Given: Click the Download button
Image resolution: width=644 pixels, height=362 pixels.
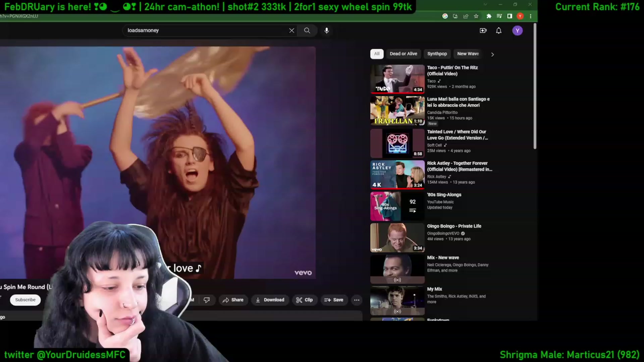Looking at the screenshot, I should (x=270, y=300).
